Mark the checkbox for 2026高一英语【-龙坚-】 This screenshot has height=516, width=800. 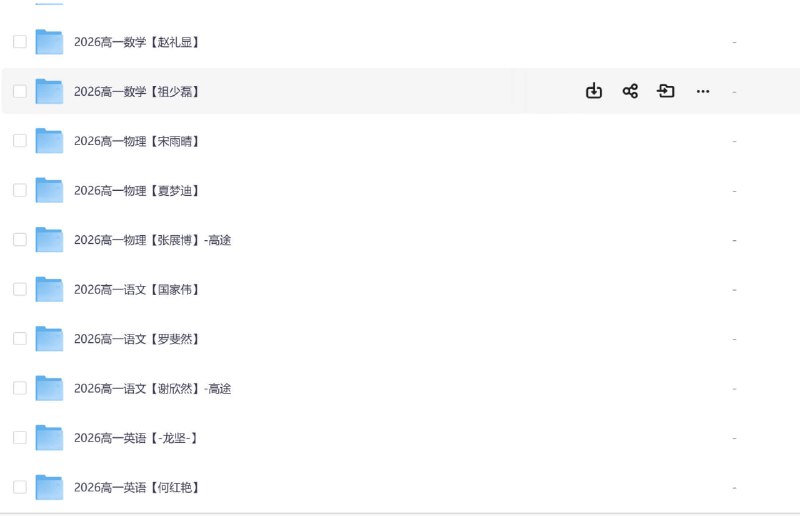coord(20,438)
